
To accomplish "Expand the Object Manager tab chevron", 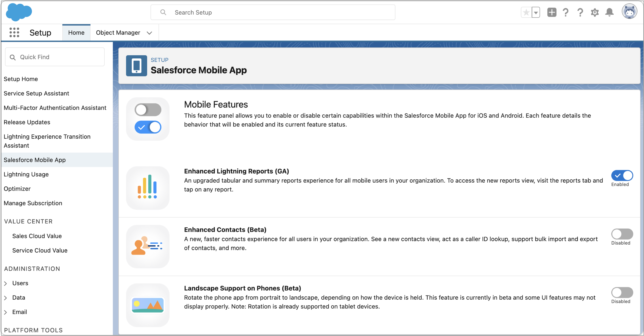I will (x=149, y=33).
